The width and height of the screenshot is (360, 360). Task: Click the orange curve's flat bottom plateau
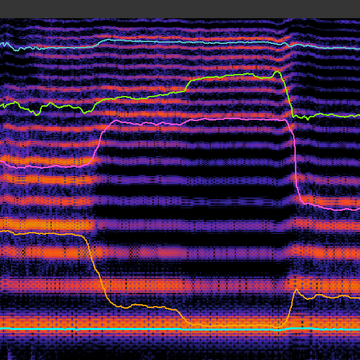click(x=233, y=326)
